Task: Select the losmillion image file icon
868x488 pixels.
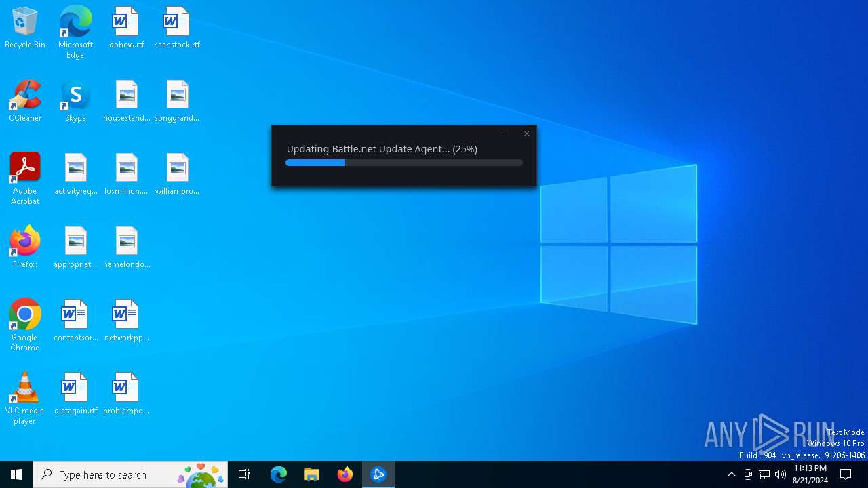Action: [x=126, y=175]
